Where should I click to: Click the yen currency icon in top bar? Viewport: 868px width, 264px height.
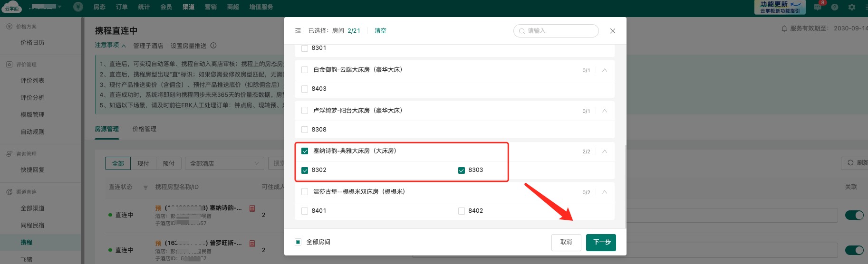point(78,7)
